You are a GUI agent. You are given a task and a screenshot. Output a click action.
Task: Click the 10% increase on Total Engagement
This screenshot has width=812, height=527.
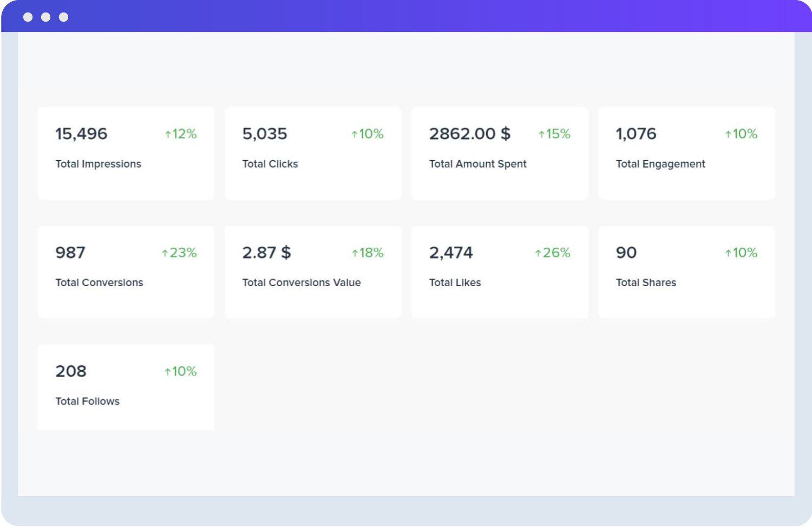[741, 134]
